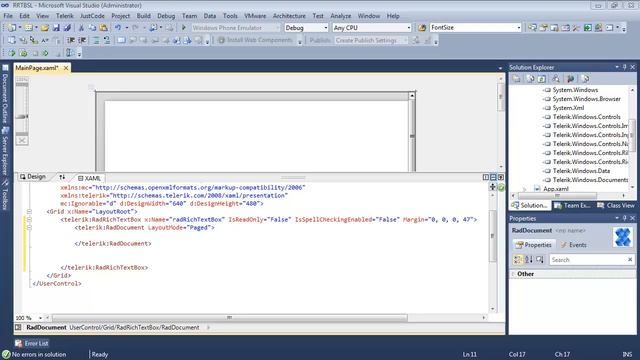Open the Toolbox side tab
This screenshot has height=360, width=640.
coord(5,194)
